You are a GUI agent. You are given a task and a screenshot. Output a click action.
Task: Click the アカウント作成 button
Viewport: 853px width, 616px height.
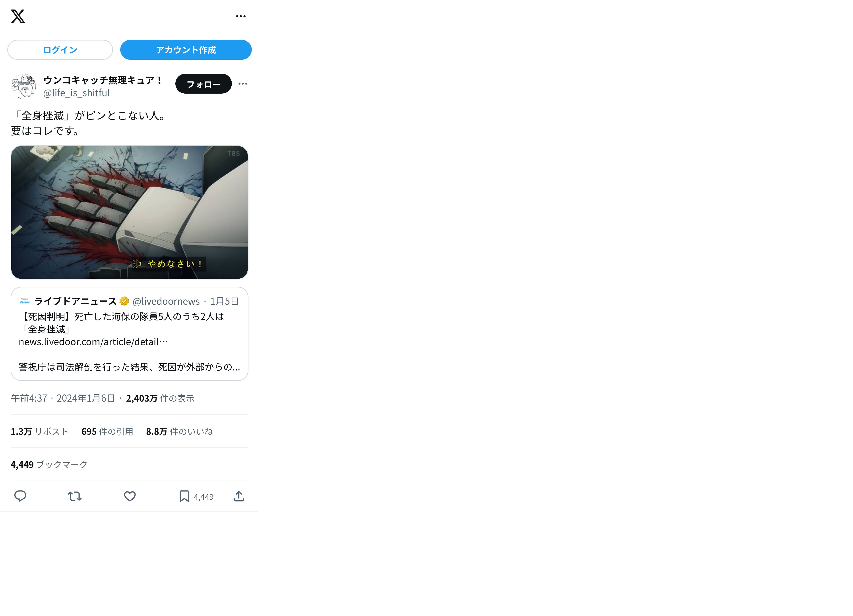(x=186, y=50)
